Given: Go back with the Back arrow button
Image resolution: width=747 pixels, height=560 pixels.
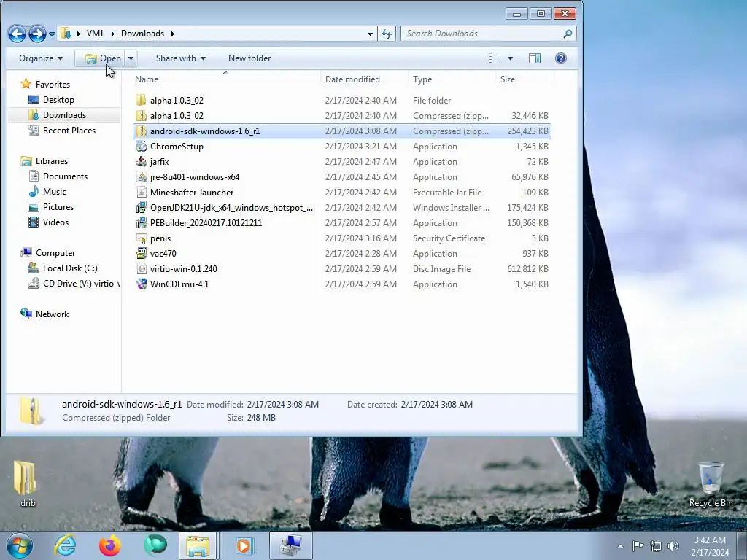Looking at the screenshot, I should click(x=17, y=34).
